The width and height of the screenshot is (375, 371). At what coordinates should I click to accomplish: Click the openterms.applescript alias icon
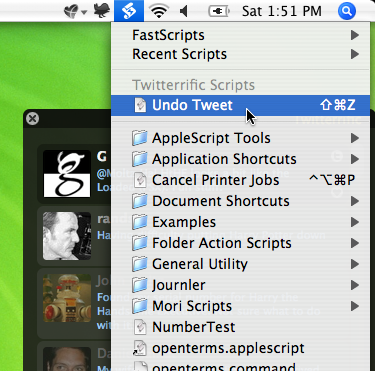pyautogui.click(x=140, y=348)
